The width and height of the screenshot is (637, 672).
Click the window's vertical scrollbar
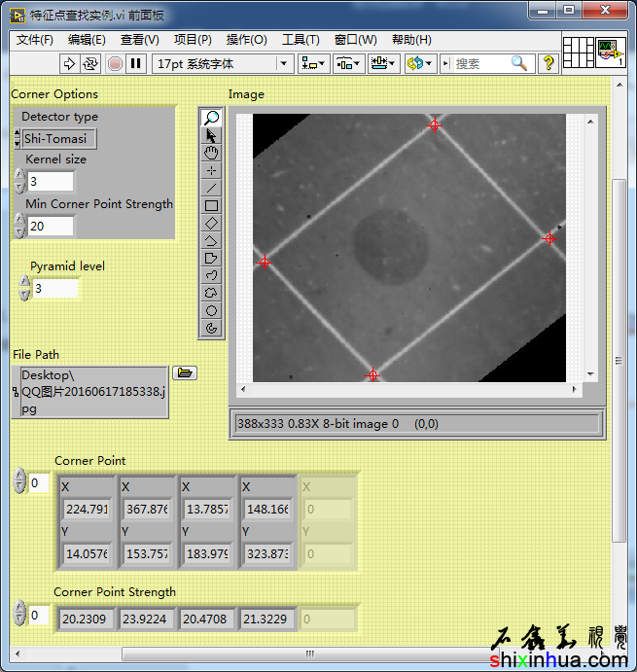coord(619,360)
